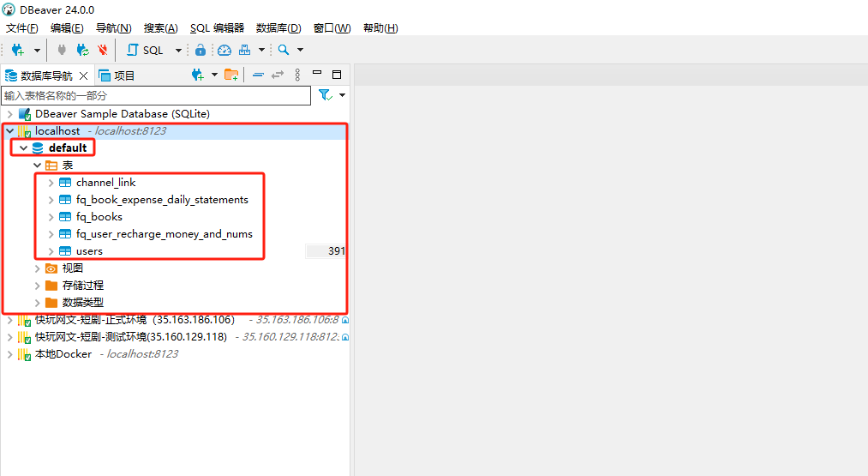This screenshot has width=868, height=476.
Task: Switch to the 项目 tab
Action: coord(117,76)
